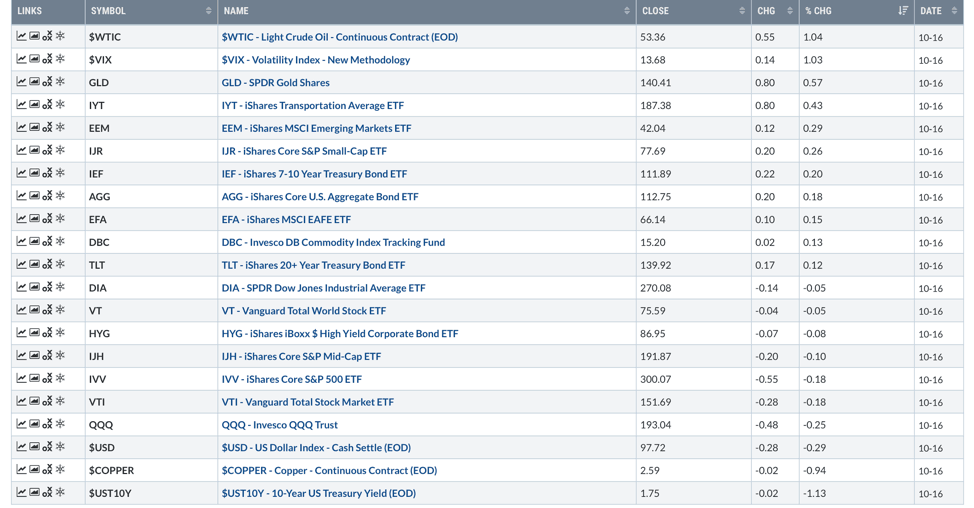Image resolution: width=974 pixels, height=508 pixels.
Task: Open GalleryView icon for HYG row
Action: 34,333
